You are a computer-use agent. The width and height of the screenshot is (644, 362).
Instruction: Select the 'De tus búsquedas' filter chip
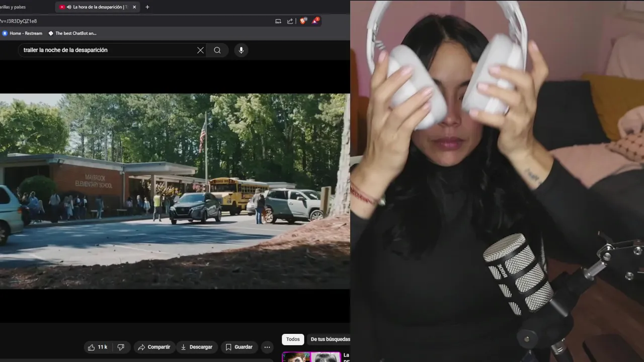pos(329,339)
